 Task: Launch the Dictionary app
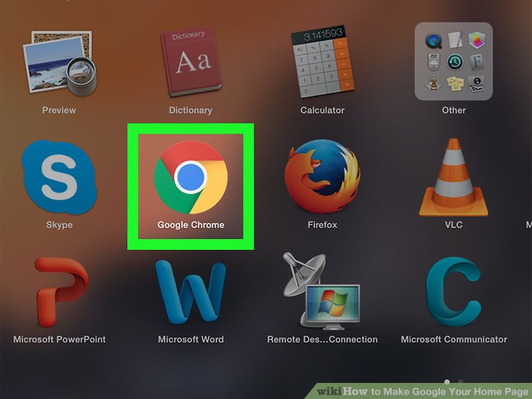pyautogui.click(x=191, y=61)
